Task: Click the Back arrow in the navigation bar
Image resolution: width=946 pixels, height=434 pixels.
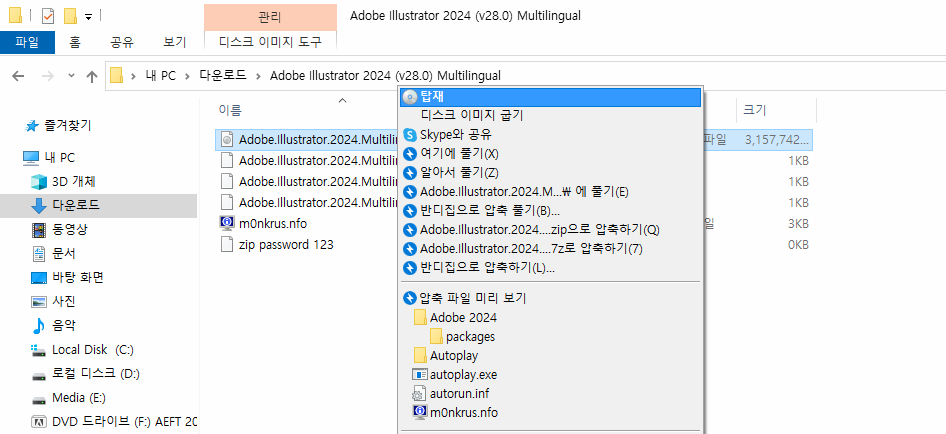Action: tap(18, 76)
